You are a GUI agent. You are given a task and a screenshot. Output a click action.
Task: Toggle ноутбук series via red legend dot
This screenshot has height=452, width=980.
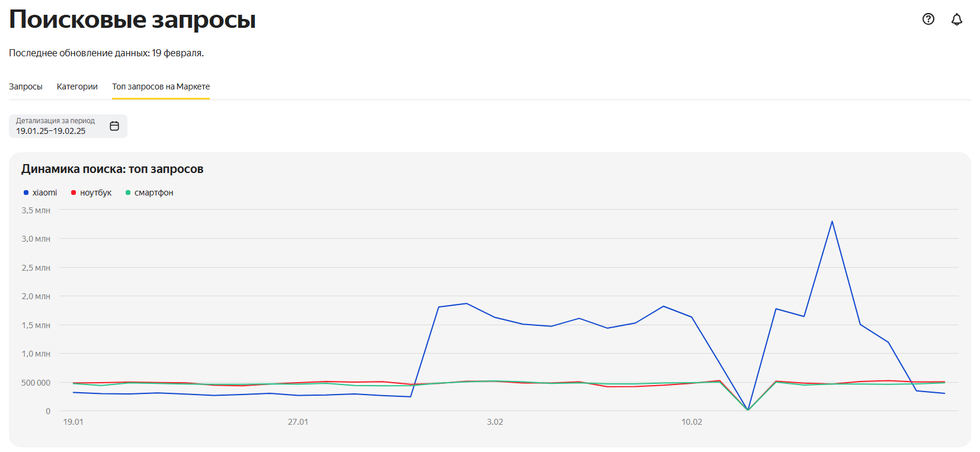coord(74,193)
